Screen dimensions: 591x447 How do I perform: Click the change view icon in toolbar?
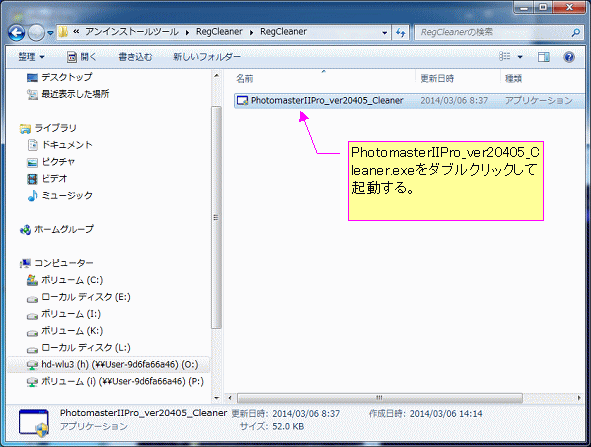[x=505, y=57]
